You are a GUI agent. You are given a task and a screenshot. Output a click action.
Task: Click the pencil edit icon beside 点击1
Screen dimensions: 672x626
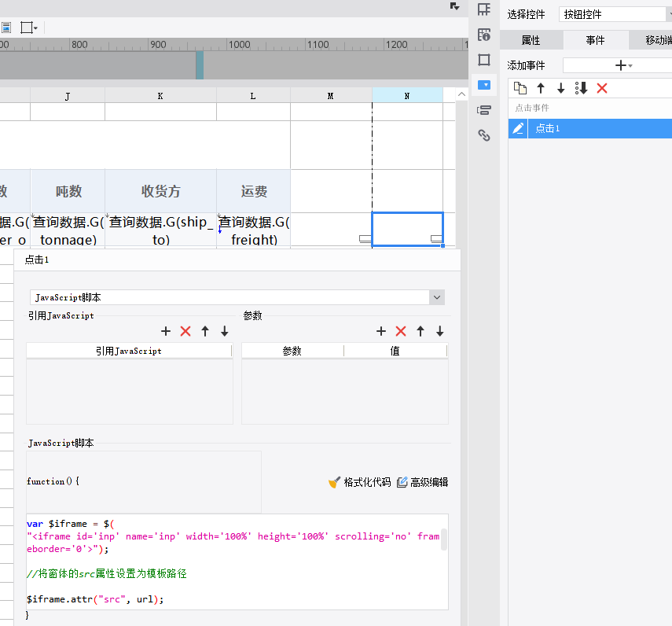[x=518, y=128]
